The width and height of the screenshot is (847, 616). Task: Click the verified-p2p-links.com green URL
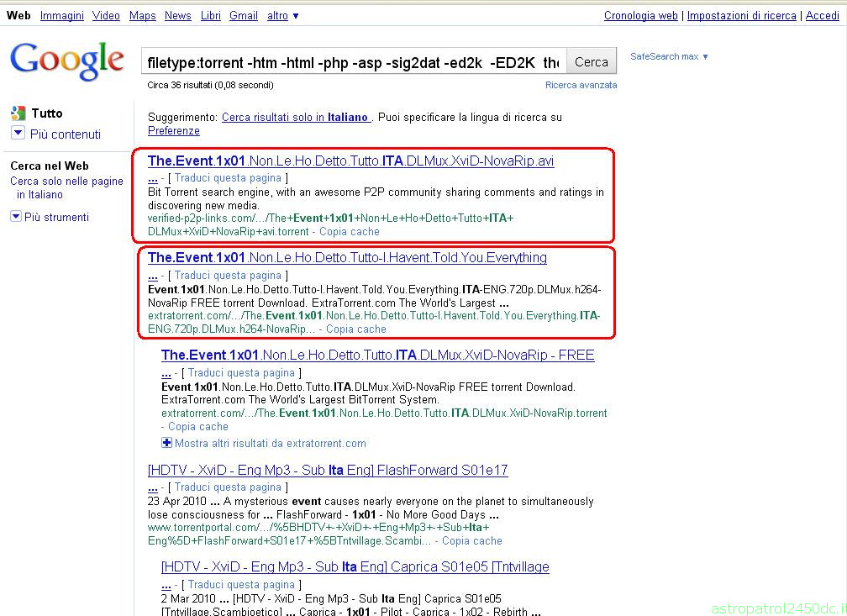point(330,224)
